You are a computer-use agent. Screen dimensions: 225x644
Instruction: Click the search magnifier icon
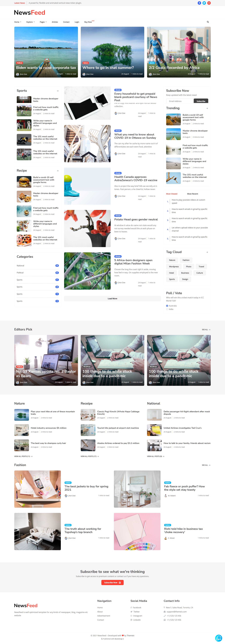[208, 22]
